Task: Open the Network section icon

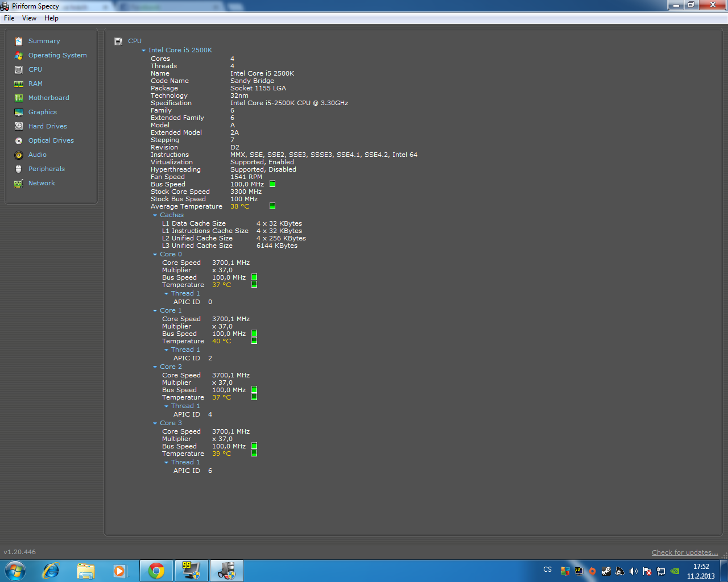Action: (19, 183)
